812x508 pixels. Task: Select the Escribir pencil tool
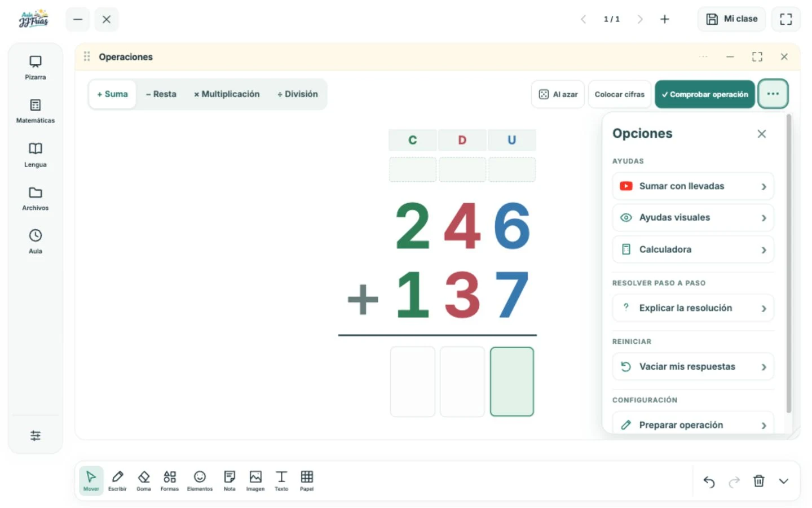(117, 480)
